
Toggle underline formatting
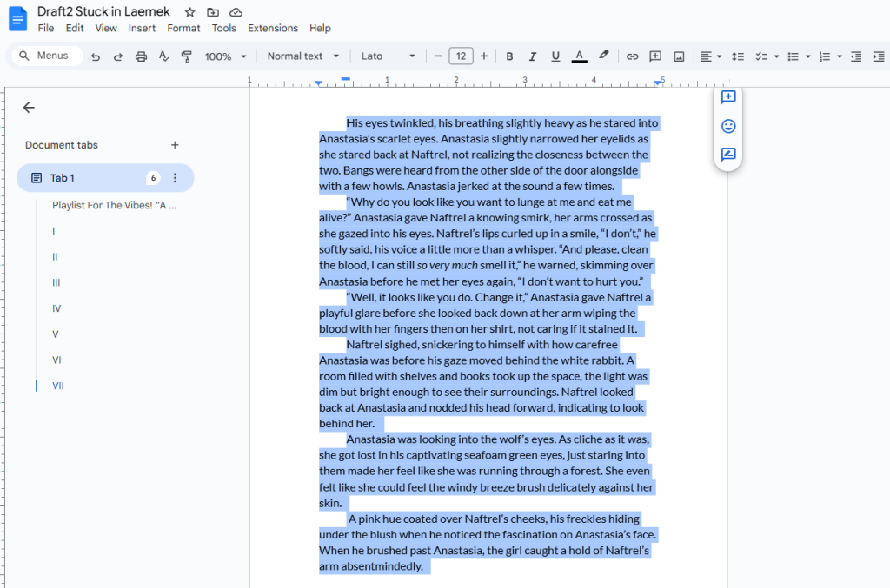click(555, 56)
